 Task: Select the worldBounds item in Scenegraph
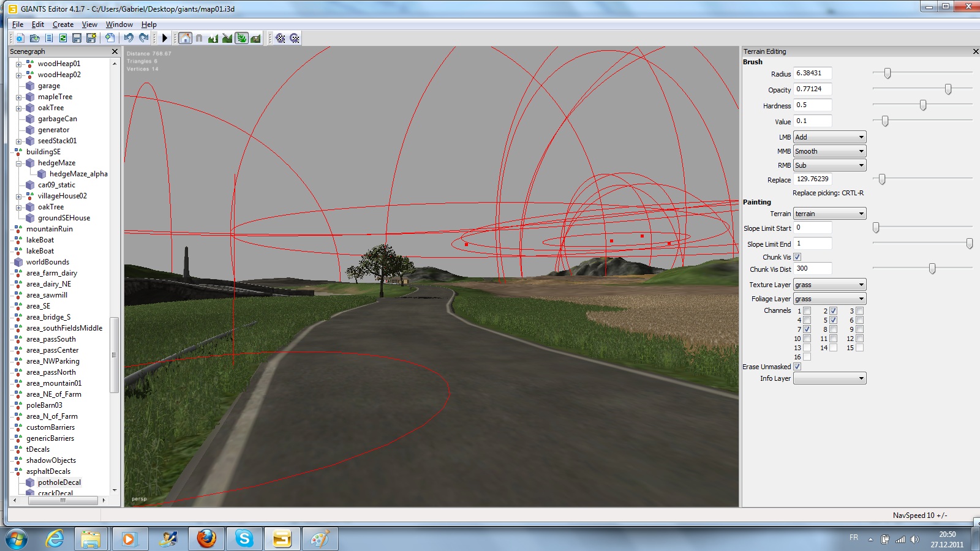pyautogui.click(x=48, y=262)
